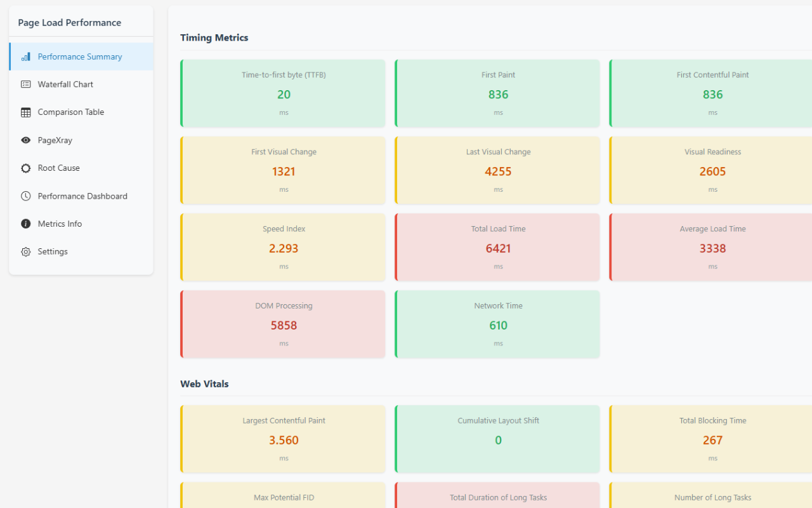Select the Cumulative Layout Shift card

497,439
